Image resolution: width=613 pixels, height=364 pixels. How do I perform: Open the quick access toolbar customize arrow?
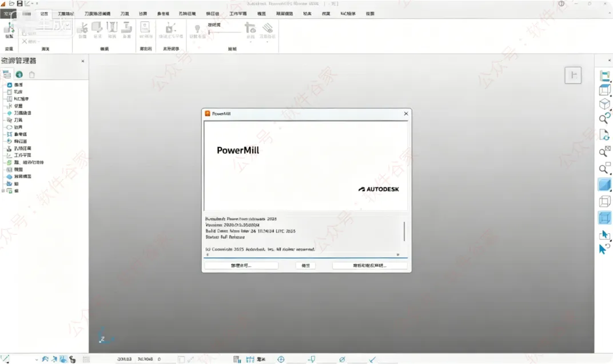pyautogui.click(x=37, y=3)
